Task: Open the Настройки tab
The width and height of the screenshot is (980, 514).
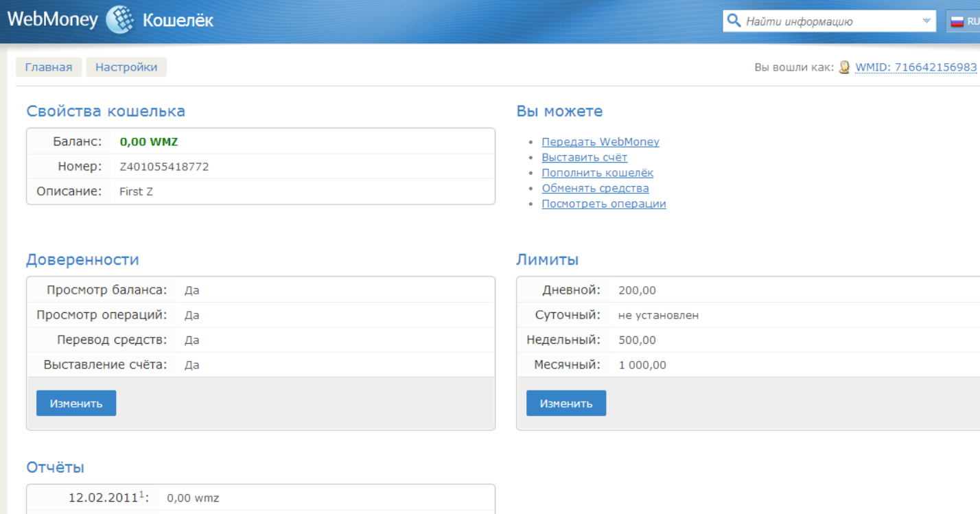Action: [126, 67]
